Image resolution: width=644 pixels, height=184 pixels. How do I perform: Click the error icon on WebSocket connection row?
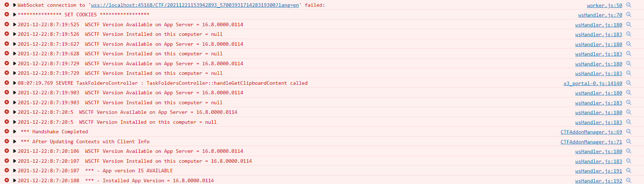[7, 5]
